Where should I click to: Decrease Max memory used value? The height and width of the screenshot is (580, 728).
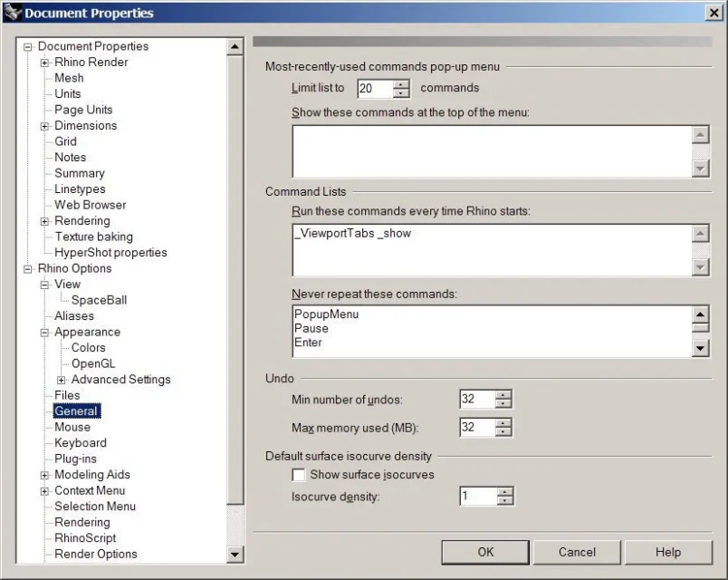tap(503, 431)
